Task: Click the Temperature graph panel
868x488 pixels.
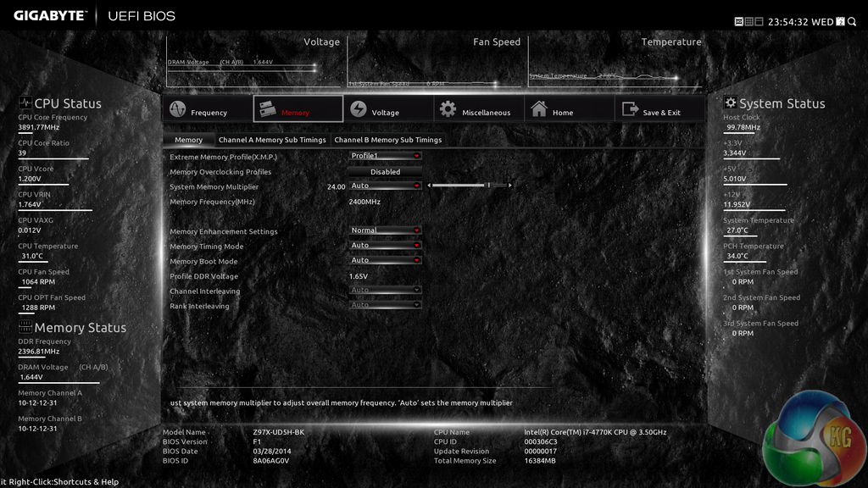Action: 615,61
